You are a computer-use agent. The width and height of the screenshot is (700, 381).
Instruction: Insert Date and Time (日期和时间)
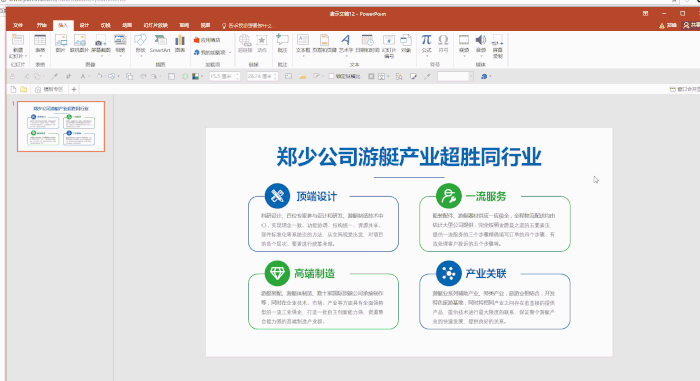[x=367, y=43]
